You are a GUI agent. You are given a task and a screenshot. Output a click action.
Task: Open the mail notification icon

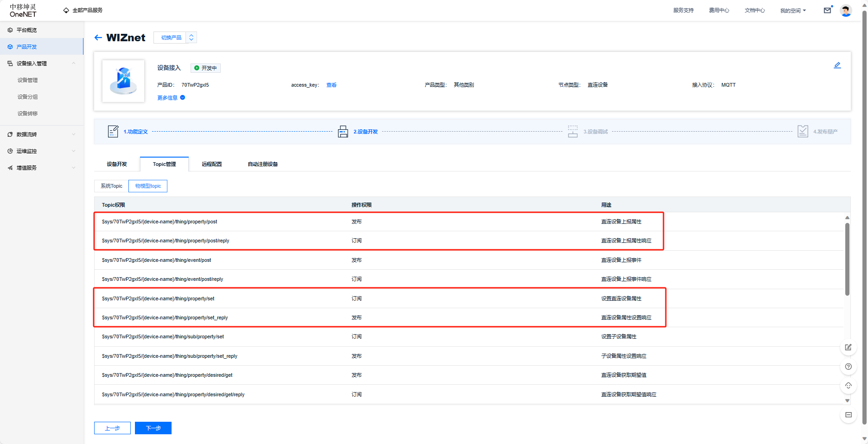pos(827,10)
